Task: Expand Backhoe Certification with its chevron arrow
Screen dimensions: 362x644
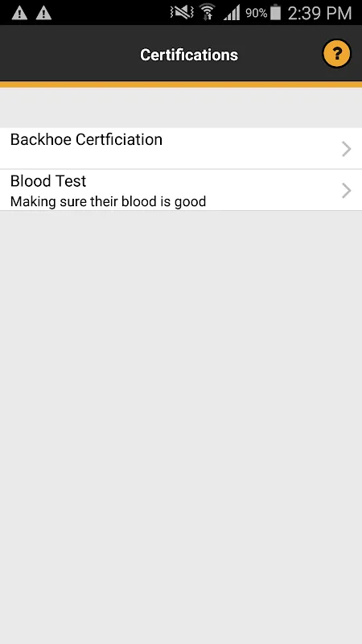Action: pyautogui.click(x=347, y=149)
